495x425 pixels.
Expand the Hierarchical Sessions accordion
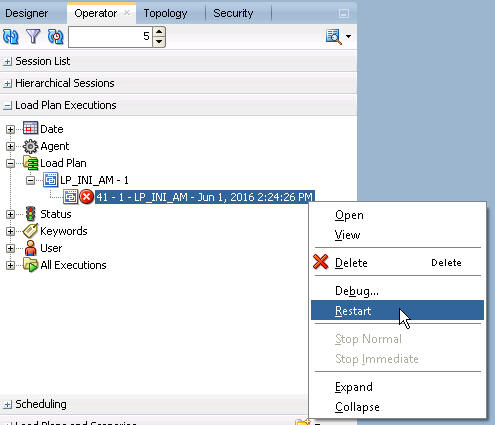pos(8,83)
